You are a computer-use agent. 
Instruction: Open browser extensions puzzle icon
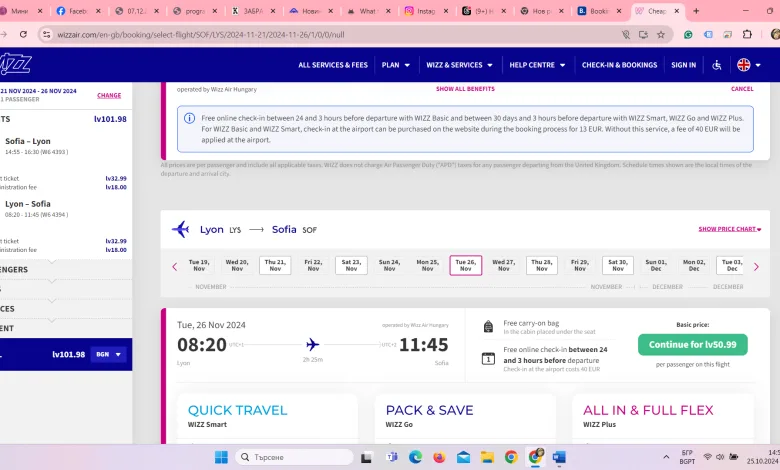747,34
